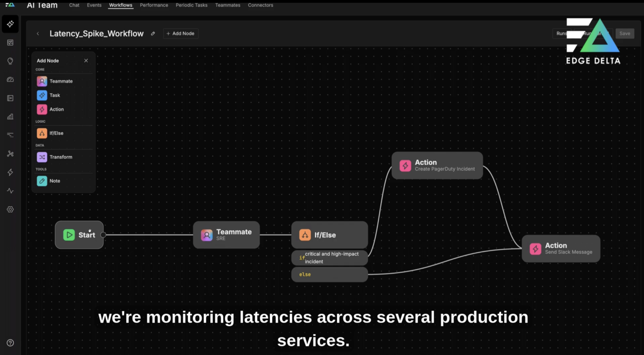Screen dimensions: 644x355
Task: Select the Action node type
Action: click(x=57, y=109)
